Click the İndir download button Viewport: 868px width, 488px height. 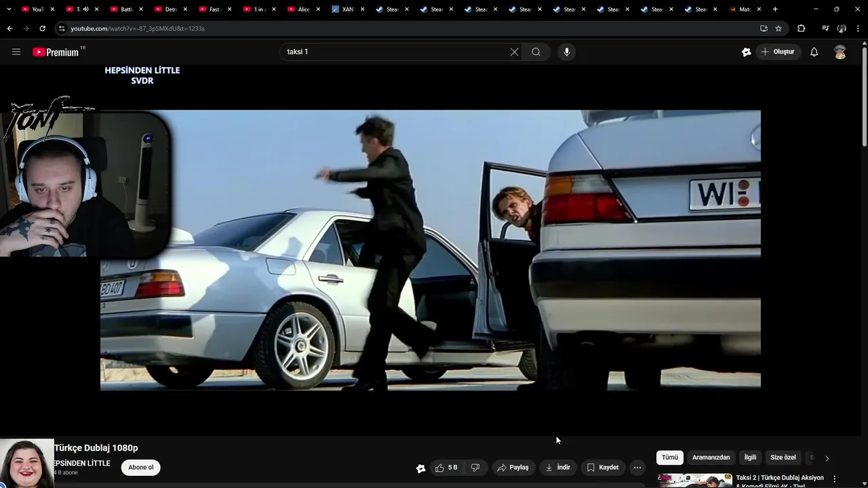[558, 468]
